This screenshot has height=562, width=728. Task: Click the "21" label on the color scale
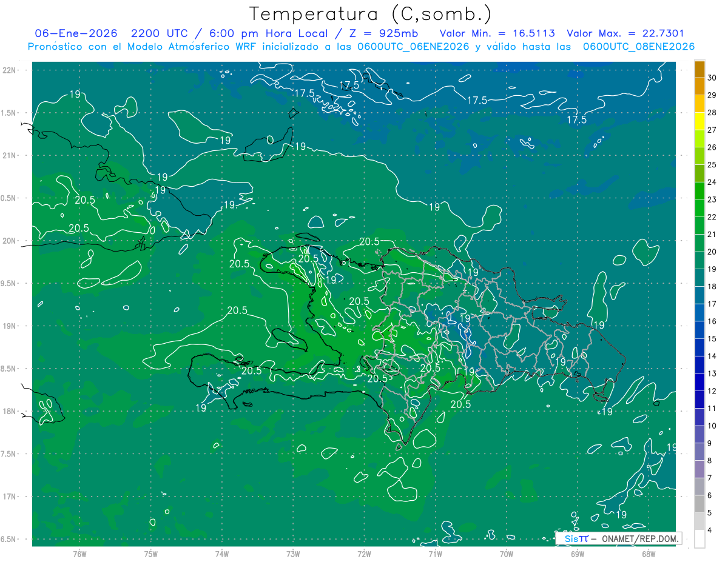(x=712, y=235)
